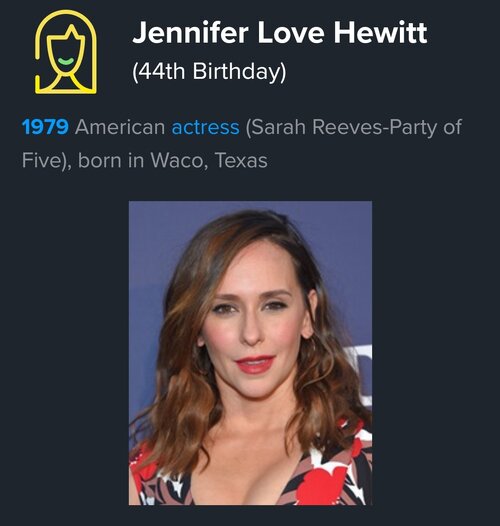Click the yellow female profile icon
500x526 pixels.
[x=66, y=52]
